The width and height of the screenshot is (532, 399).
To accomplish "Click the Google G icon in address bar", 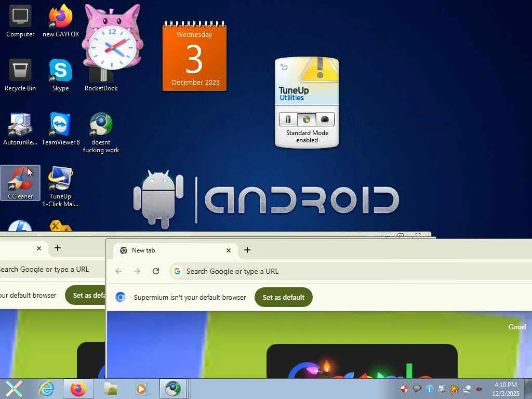I will tap(177, 271).
